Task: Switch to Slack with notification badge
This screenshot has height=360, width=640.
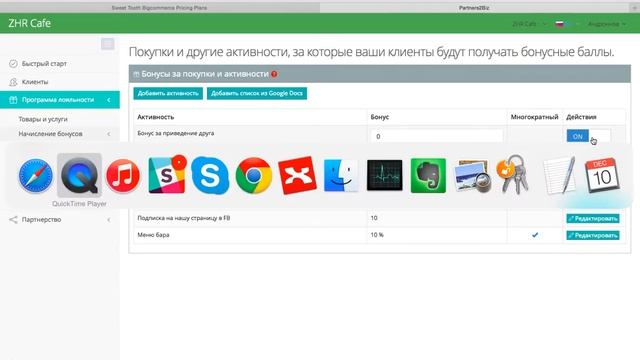Action: pyautogui.click(x=167, y=175)
